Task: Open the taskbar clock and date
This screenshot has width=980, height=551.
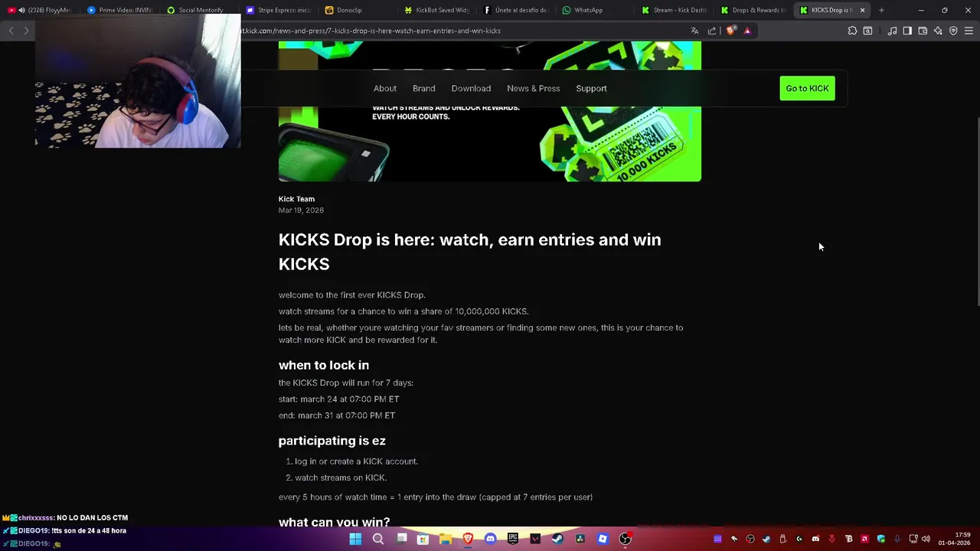Action: (955, 539)
